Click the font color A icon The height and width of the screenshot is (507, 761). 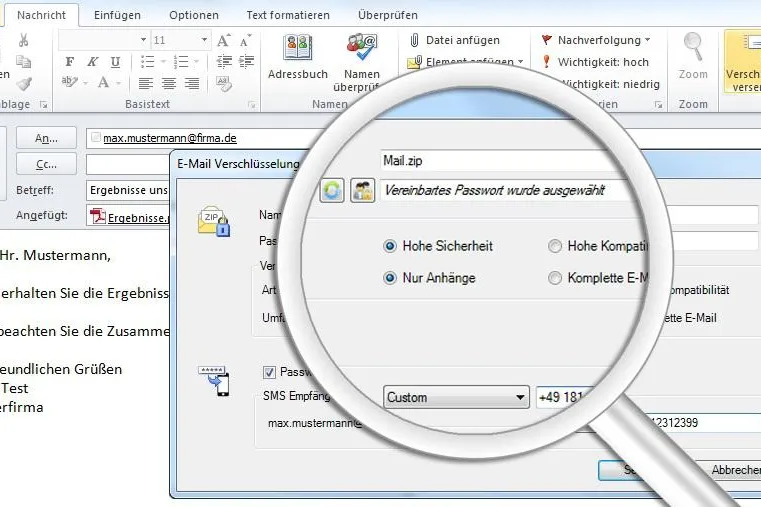[x=103, y=82]
